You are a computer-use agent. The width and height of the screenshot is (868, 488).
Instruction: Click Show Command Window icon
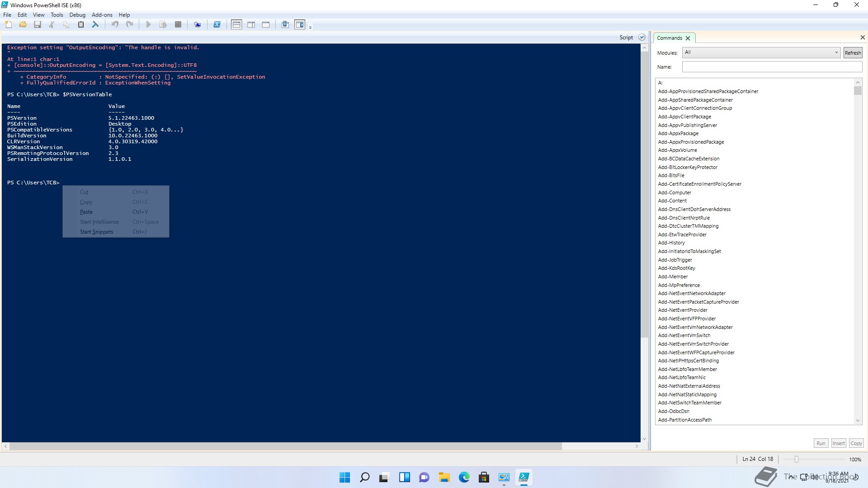[x=285, y=25]
